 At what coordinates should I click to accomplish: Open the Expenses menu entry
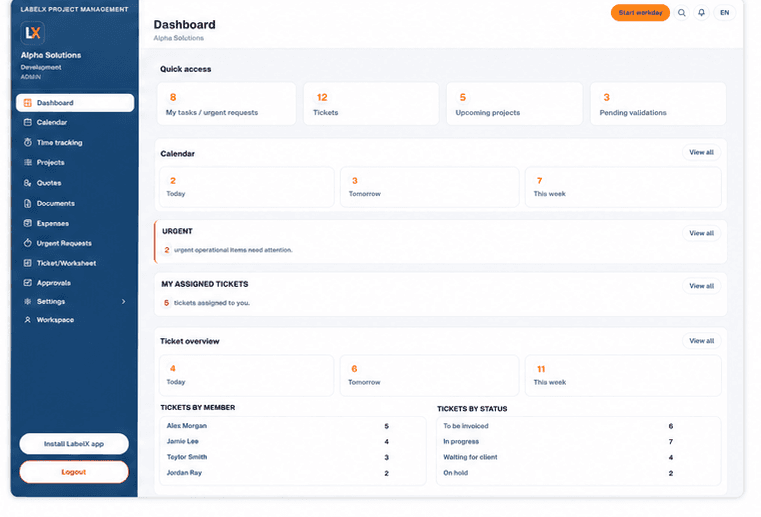coord(75,223)
